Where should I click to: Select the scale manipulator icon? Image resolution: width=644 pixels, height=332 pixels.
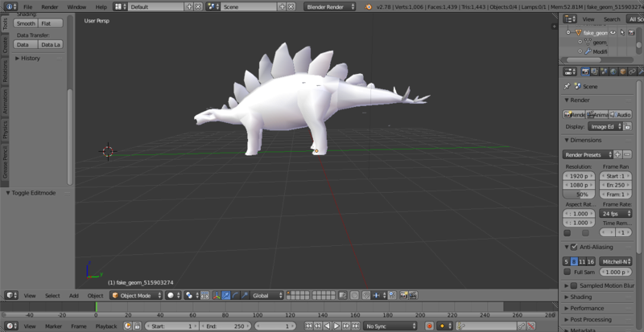[x=245, y=296]
